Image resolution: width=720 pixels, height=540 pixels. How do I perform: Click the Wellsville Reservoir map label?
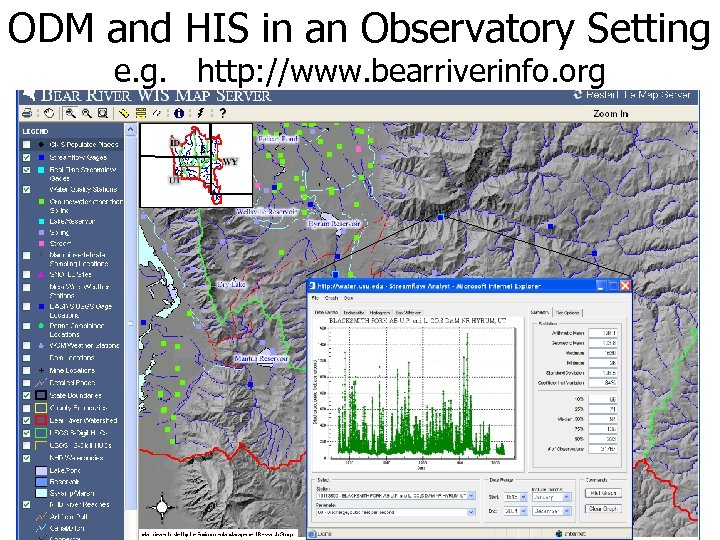tap(267, 212)
